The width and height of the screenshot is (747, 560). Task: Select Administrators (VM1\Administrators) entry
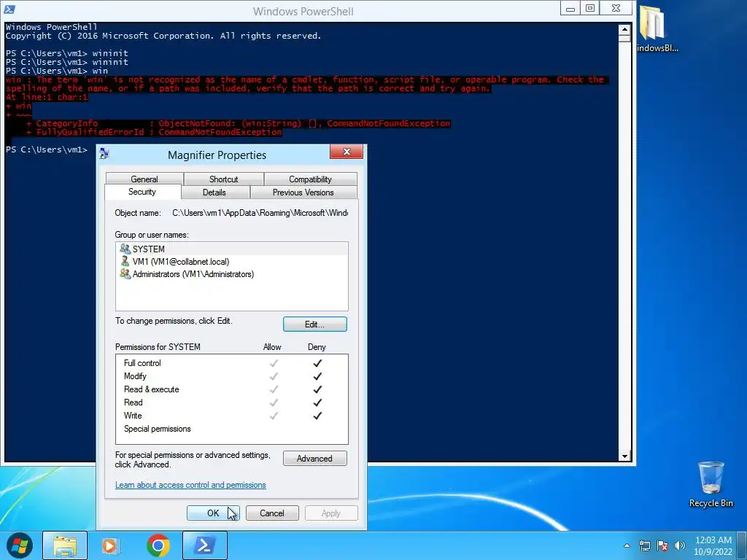click(x=231, y=274)
